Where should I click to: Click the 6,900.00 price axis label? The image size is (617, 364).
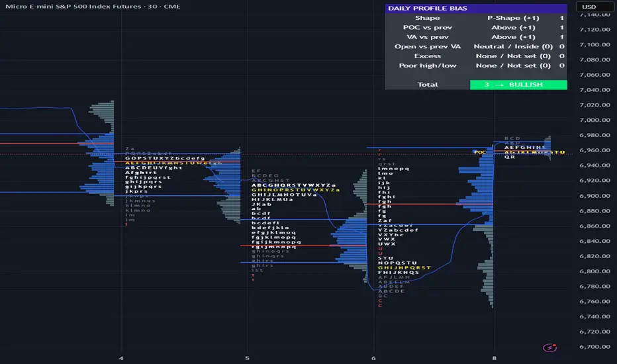click(594, 196)
